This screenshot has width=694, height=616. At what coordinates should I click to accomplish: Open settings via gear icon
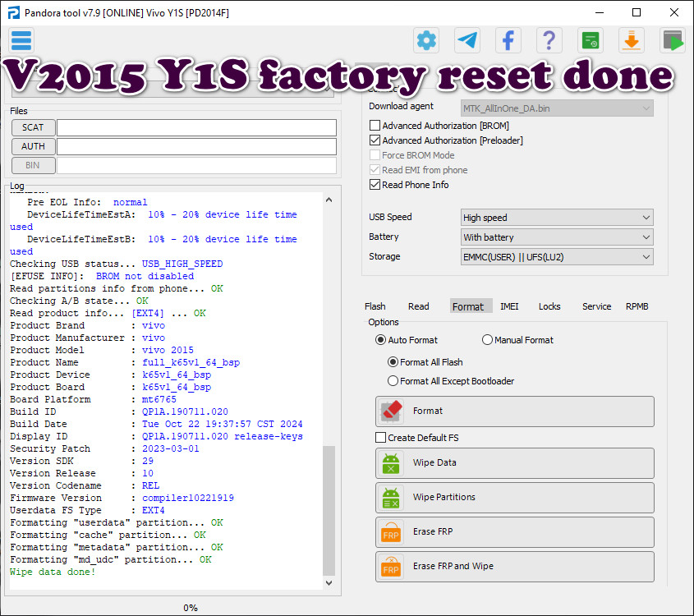[x=426, y=41]
